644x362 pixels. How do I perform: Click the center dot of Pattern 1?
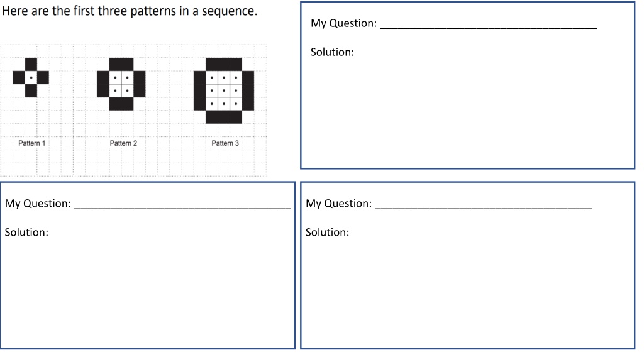click(31, 77)
